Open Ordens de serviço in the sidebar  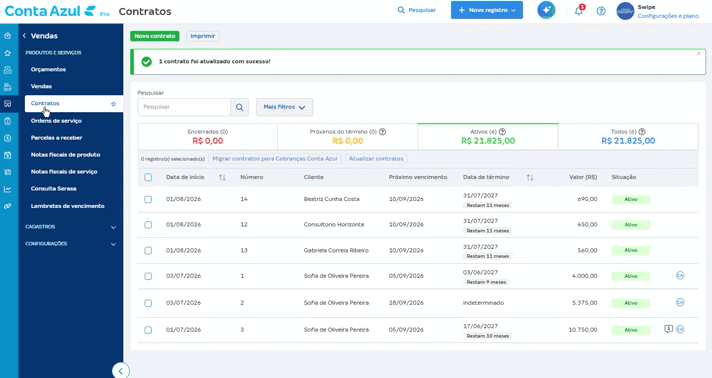click(x=56, y=121)
